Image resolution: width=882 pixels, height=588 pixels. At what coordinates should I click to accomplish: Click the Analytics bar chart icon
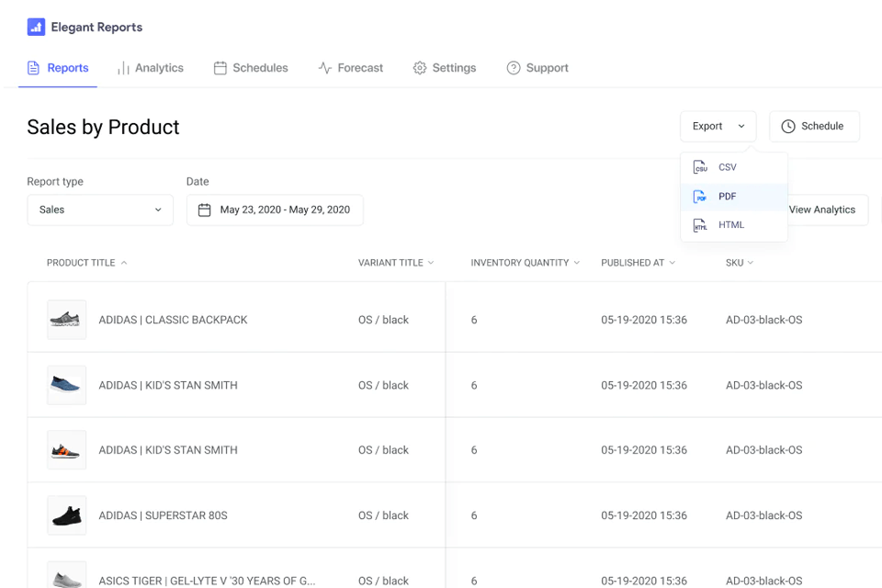pos(123,68)
